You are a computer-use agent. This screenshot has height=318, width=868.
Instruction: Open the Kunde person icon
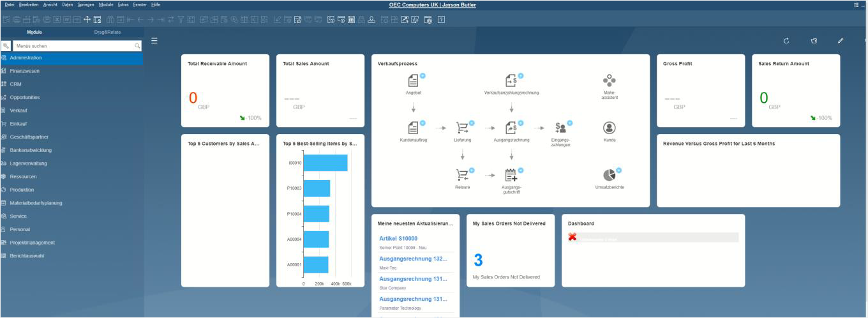click(x=610, y=128)
